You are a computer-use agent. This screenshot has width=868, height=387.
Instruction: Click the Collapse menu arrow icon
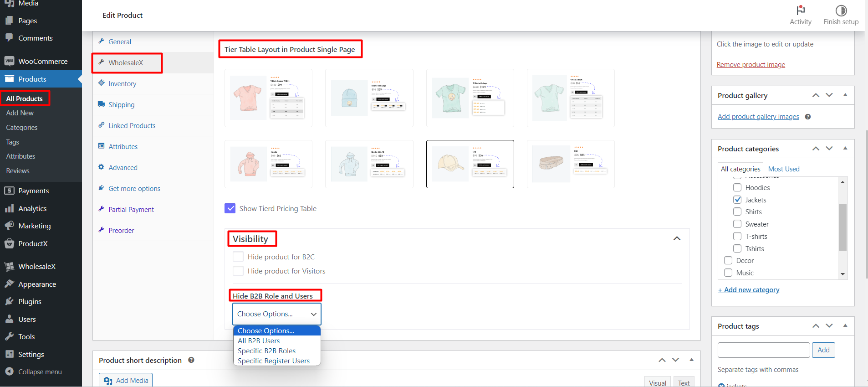(9, 372)
